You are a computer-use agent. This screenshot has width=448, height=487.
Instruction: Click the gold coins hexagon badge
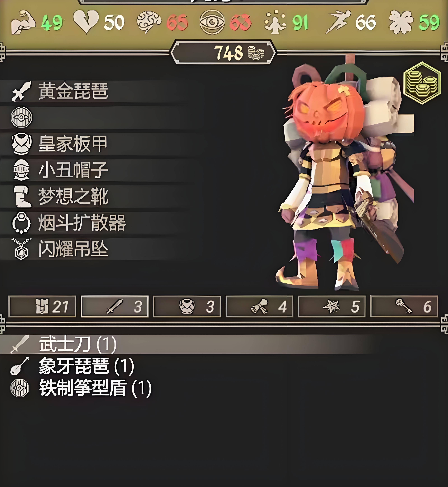[x=422, y=83]
